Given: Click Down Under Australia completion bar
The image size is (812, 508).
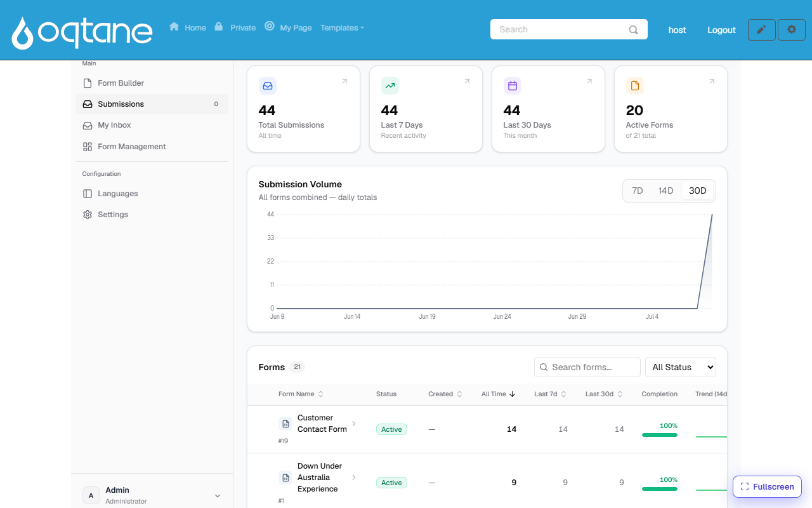Looking at the screenshot, I should coord(660,489).
